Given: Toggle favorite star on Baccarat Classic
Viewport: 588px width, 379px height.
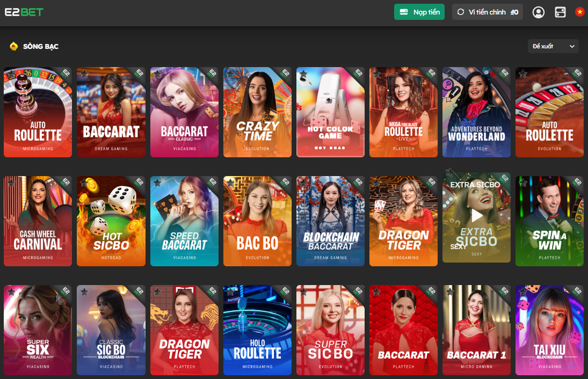Looking at the screenshot, I should tap(157, 74).
